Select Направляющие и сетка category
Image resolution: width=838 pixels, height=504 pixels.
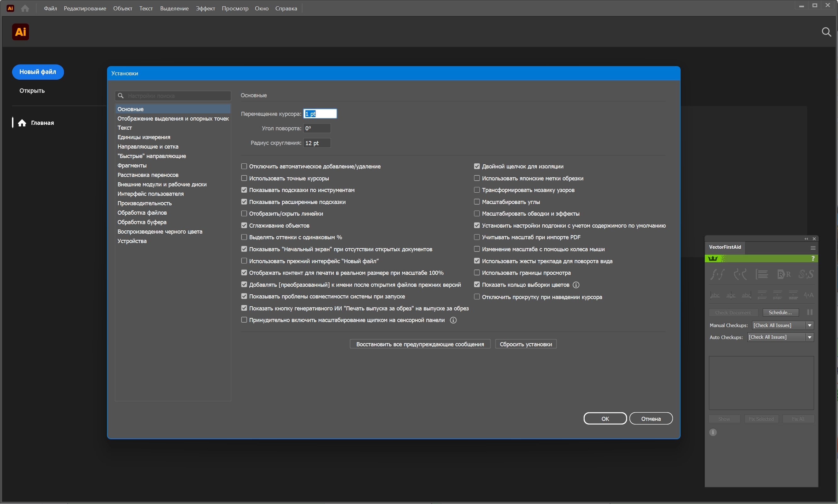(173, 147)
